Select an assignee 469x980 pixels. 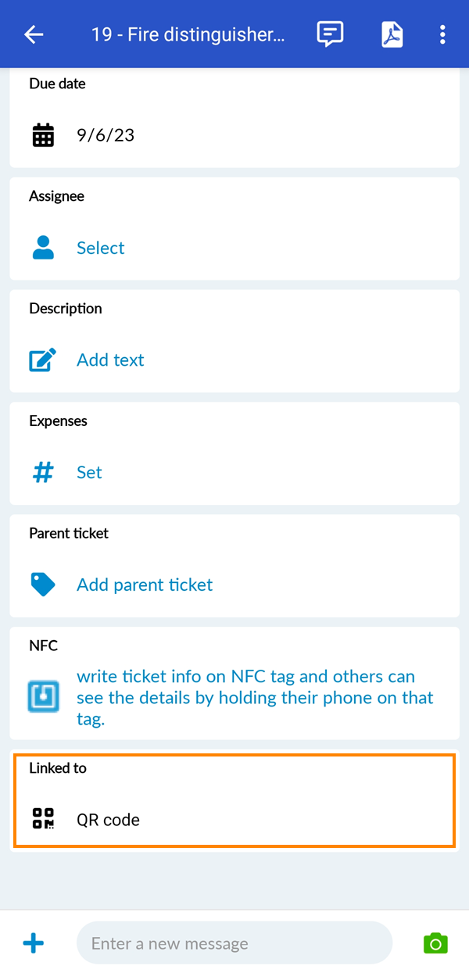point(100,247)
